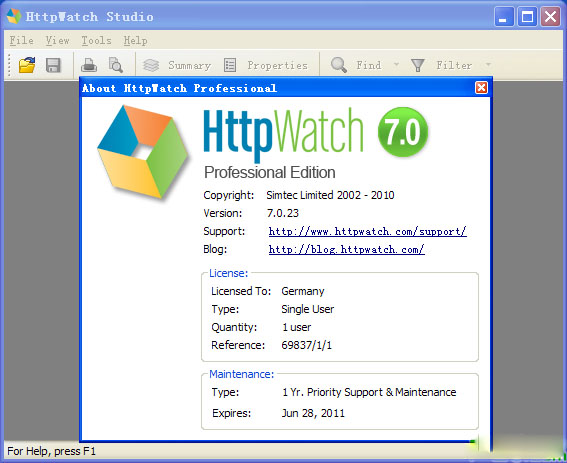Click the HttpWatch cube logo image
Viewport: 567px width, 463px height.
pyautogui.click(x=143, y=152)
